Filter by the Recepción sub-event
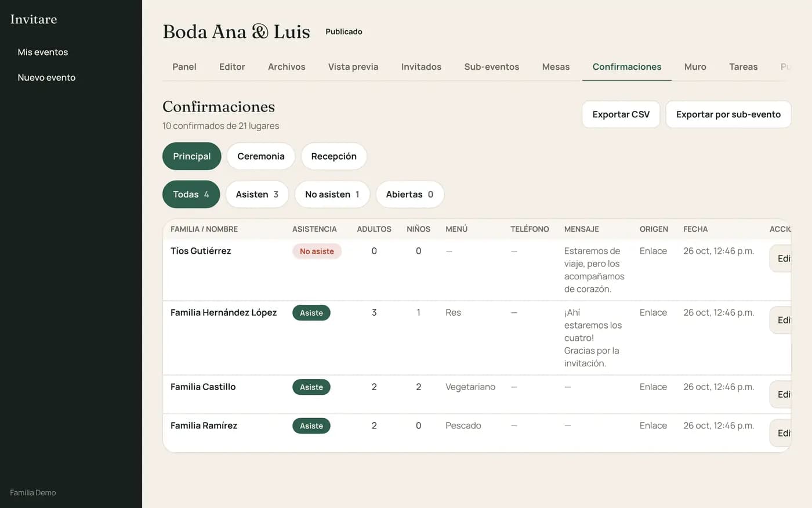The height and width of the screenshot is (508, 812). click(x=334, y=156)
